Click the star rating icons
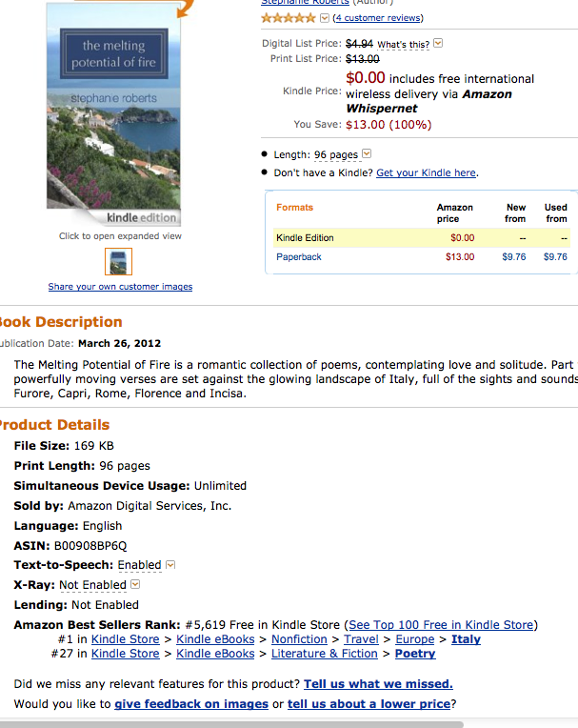The height and width of the screenshot is (728, 578). click(289, 18)
